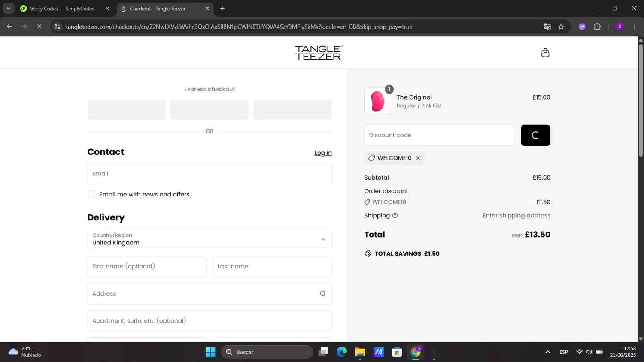
Task: Open the Extensions puzzle icon
Action: point(598,27)
